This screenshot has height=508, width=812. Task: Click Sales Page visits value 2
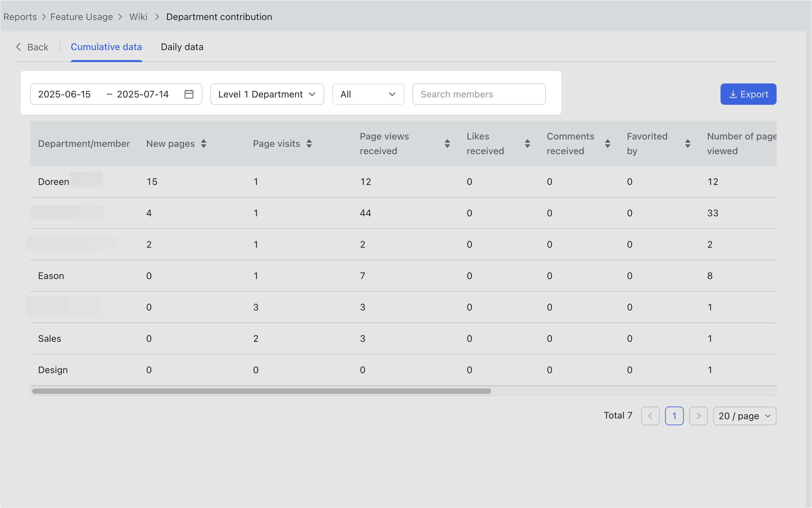(256, 339)
